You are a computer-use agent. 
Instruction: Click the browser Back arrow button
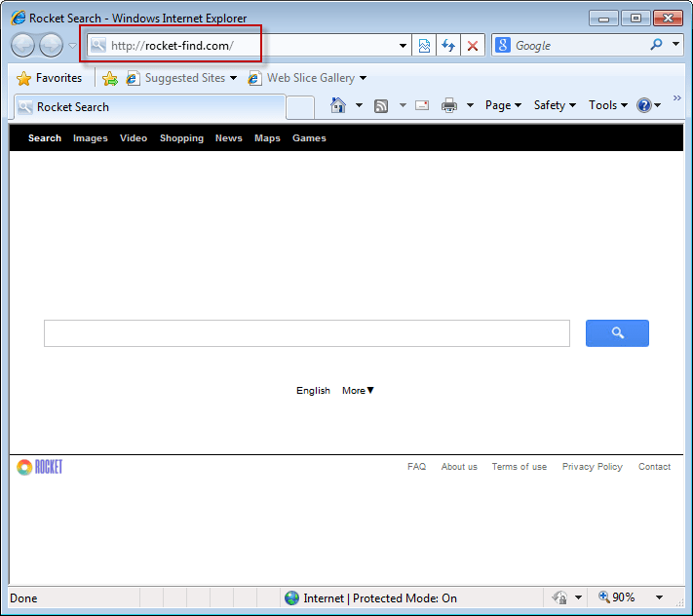pyautogui.click(x=22, y=45)
